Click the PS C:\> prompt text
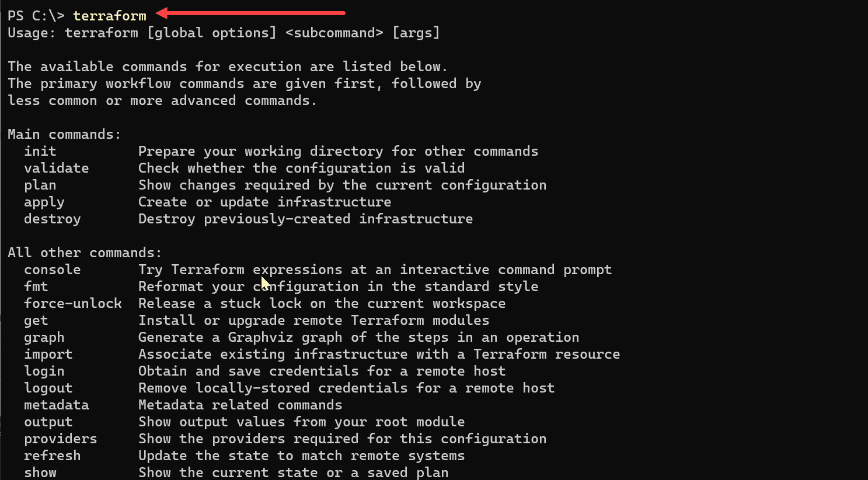 pyautogui.click(x=36, y=16)
